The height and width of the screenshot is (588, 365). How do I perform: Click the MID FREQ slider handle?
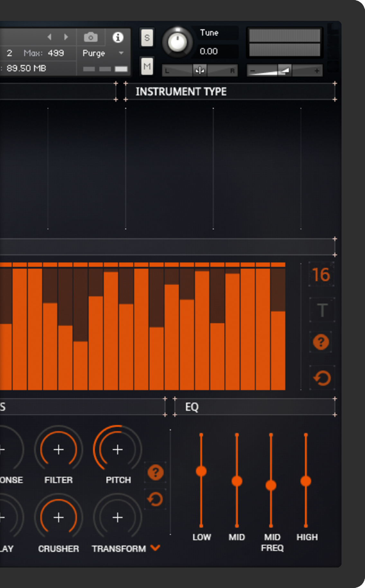point(271,485)
